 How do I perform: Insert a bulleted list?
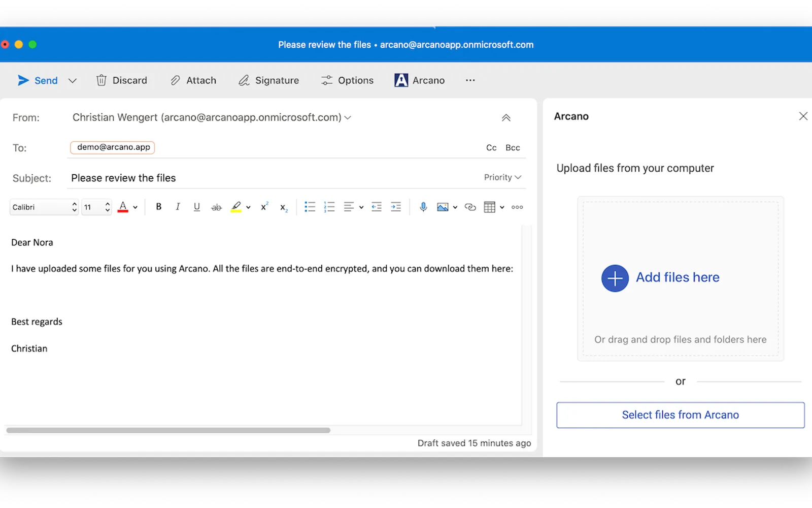(x=310, y=207)
